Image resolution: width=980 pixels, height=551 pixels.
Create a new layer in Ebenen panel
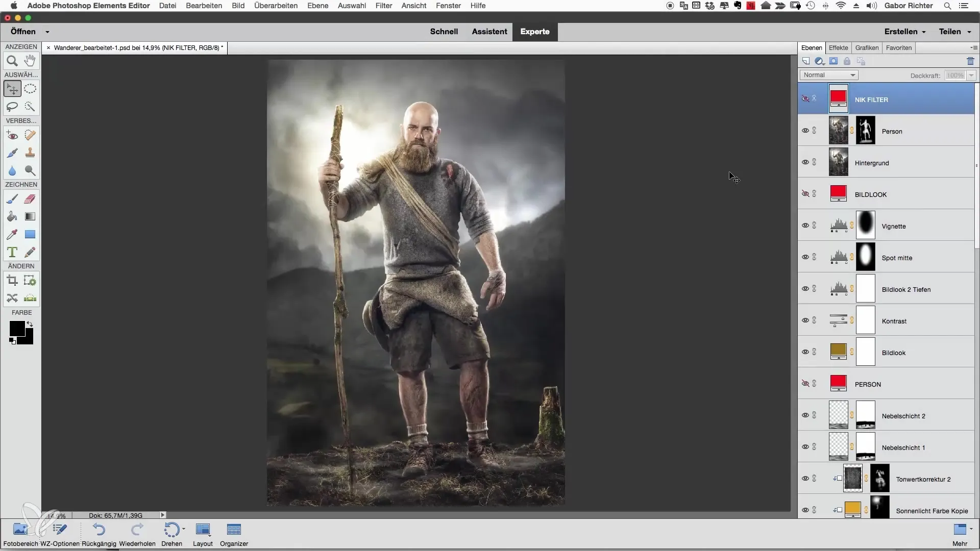[x=806, y=61]
